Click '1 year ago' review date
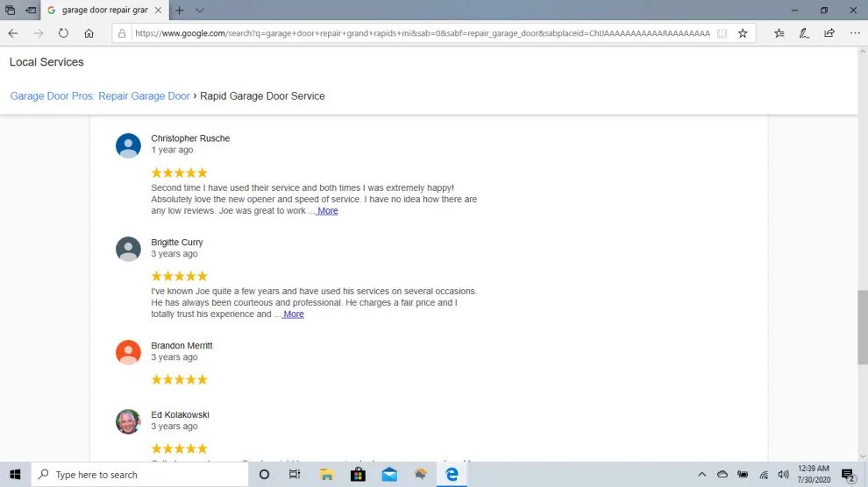The height and width of the screenshot is (487, 868). [x=172, y=150]
